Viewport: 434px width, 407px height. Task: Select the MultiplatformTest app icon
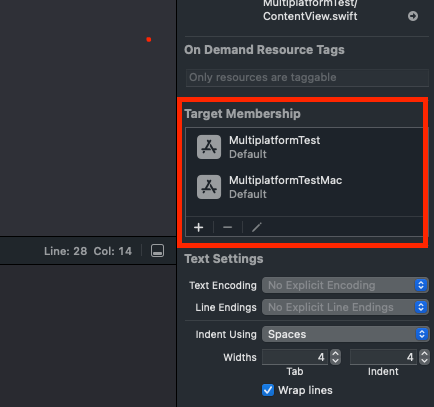click(209, 147)
